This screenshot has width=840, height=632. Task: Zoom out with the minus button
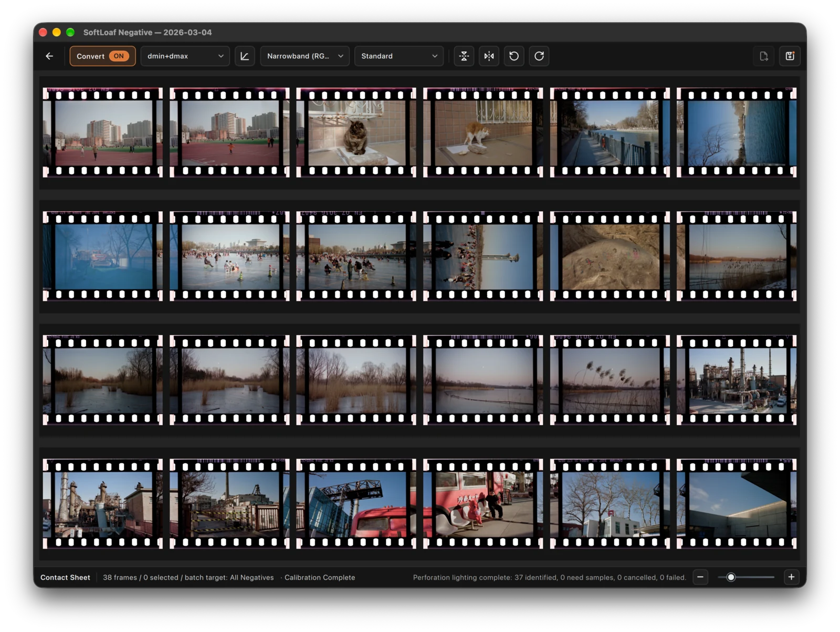coord(700,577)
